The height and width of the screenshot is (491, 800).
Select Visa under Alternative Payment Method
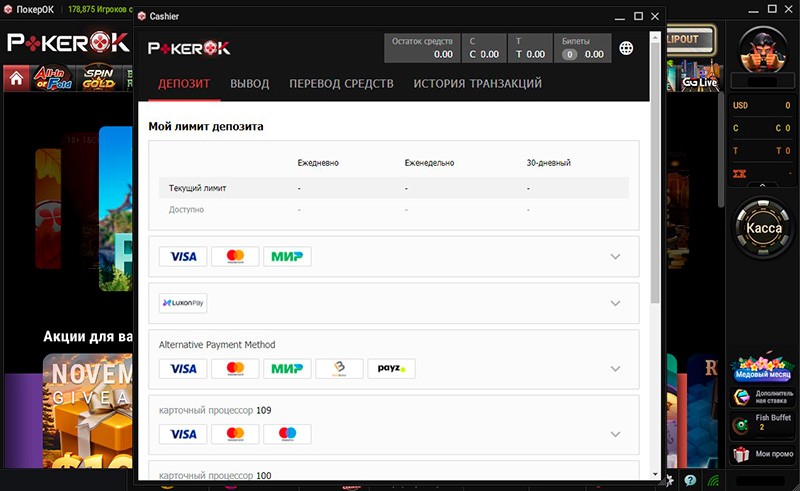click(x=183, y=369)
